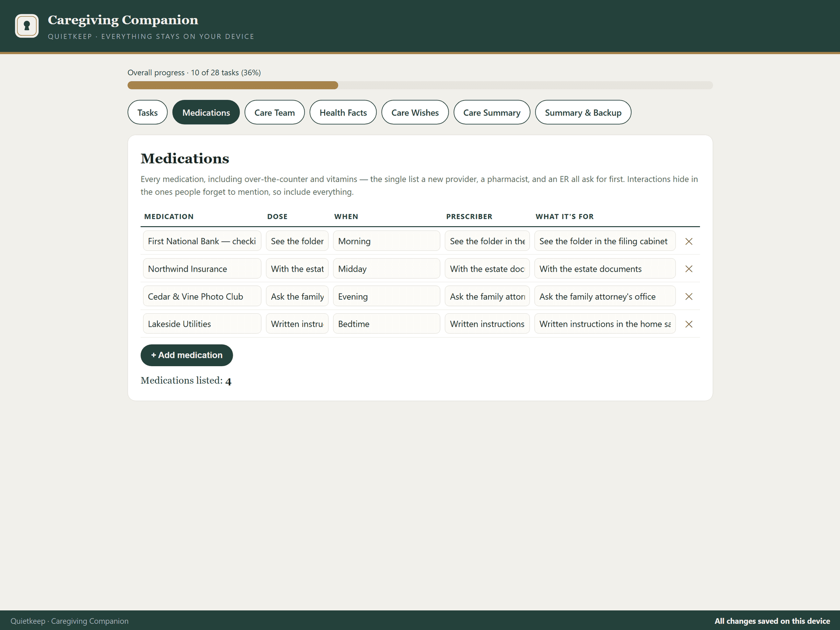The width and height of the screenshot is (840, 630).
Task: Click the DOSE column header
Action: pyautogui.click(x=277, y=217)
